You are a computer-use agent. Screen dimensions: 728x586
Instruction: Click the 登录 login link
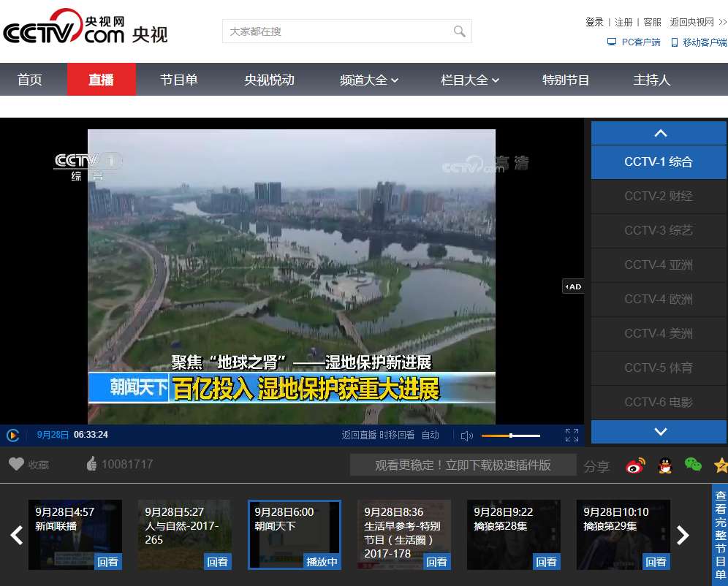(x=594, y=23)
